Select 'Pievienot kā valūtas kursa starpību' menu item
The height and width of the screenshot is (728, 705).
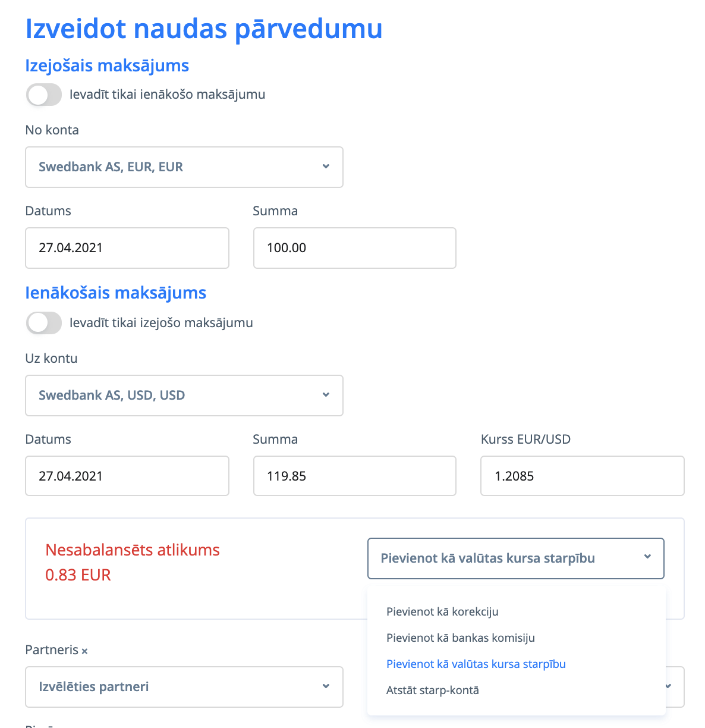coord(476,664)
